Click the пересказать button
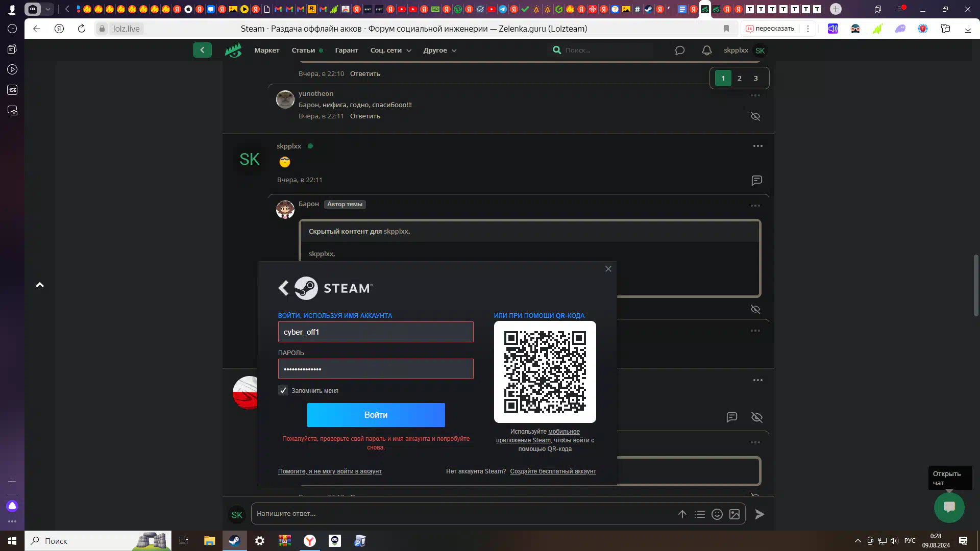 coord(770,29)
